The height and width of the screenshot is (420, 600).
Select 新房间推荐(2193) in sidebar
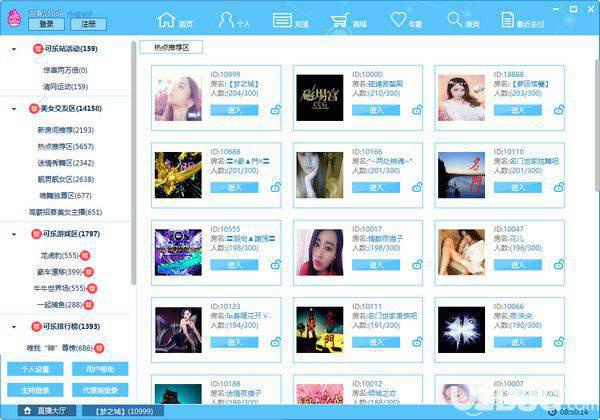(x=65, y=130)
